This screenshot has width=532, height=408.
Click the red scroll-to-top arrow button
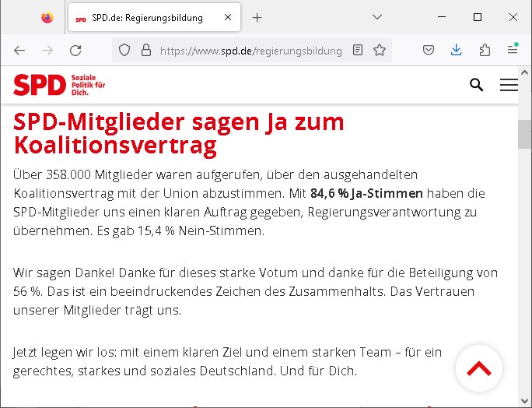coord(478,368)
